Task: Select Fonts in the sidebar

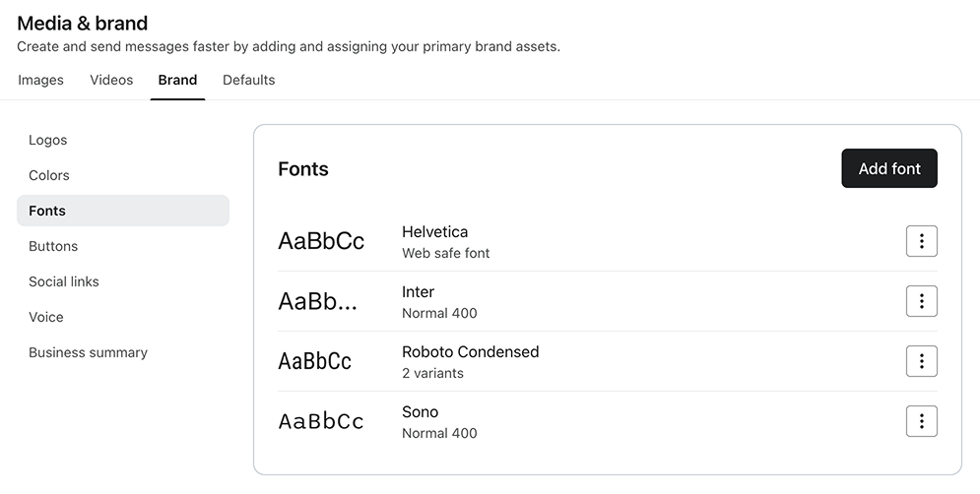Action: coord(123,211)
